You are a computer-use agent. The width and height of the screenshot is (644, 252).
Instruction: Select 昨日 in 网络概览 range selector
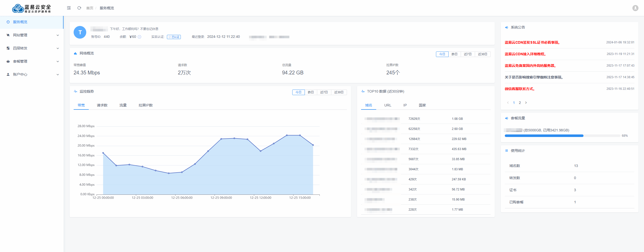pyautogui.click(x=455, y=54)
